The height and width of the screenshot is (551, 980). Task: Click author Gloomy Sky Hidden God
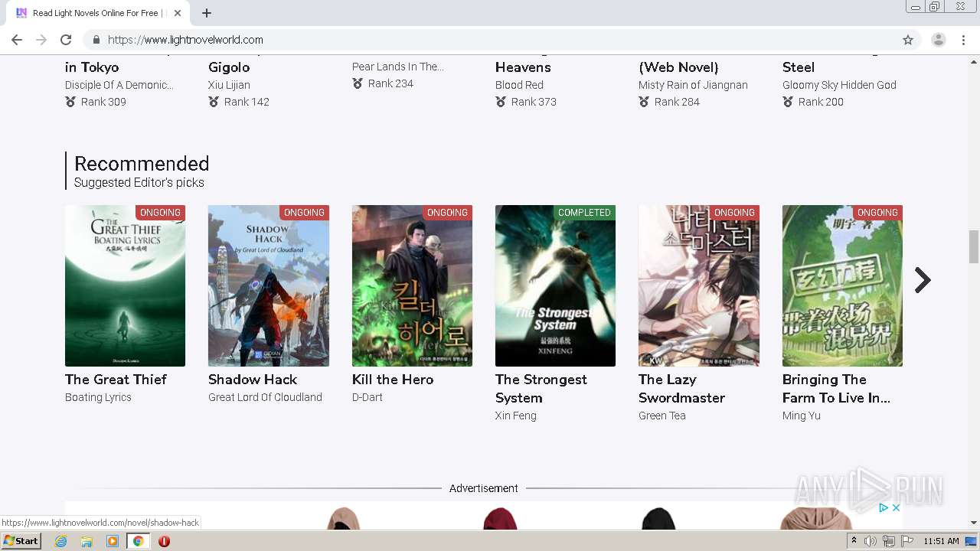[839, 85]
